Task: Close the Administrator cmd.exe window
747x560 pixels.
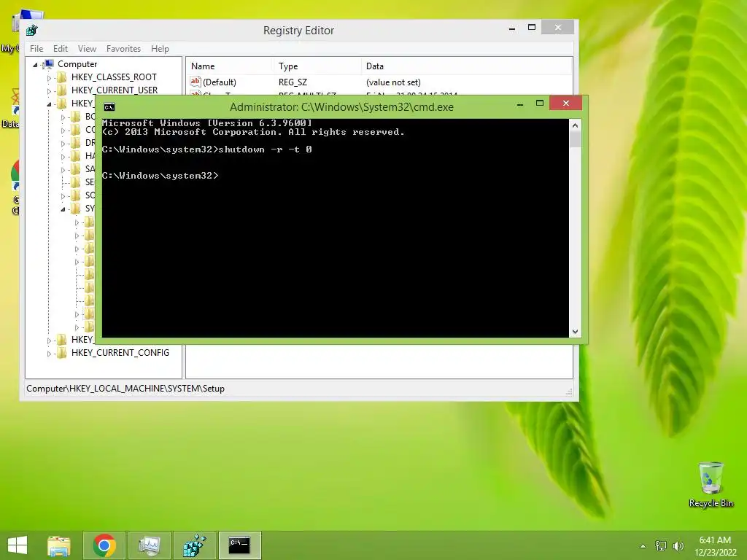Action: 565,103
